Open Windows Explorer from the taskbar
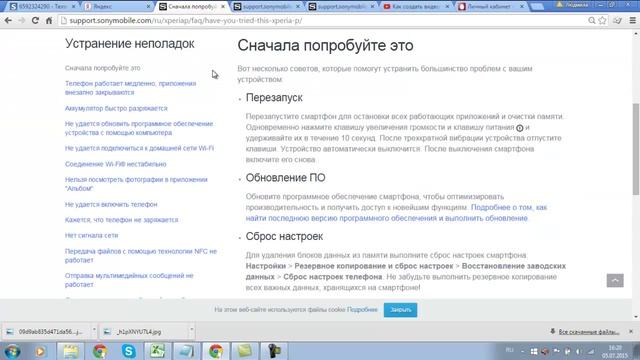 pos(71,351)
